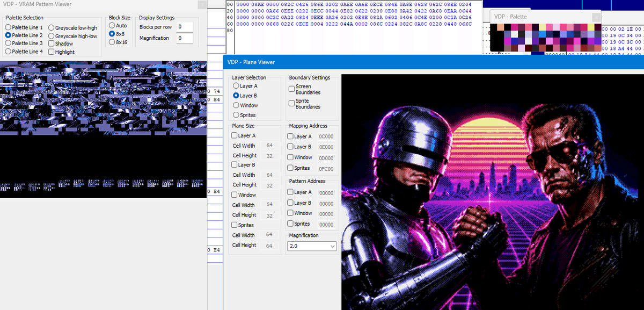Screen dimensions: 644x310
Task: Click Layer A pattern address 00000 field
Action: click(326, 193)
